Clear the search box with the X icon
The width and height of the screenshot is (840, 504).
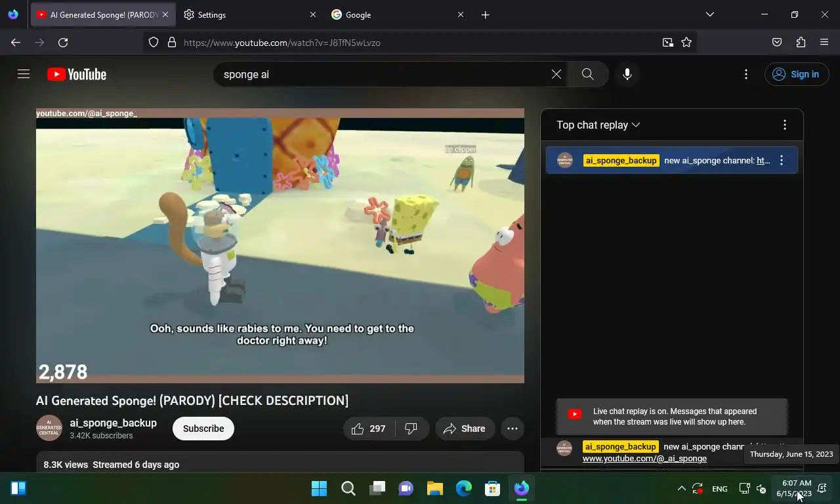[556, 74]
